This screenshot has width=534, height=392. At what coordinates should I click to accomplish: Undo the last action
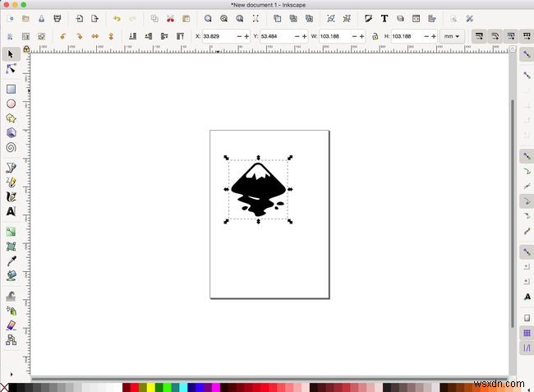117,19
